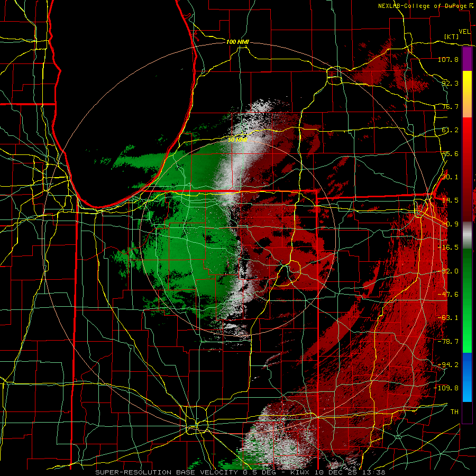Click the 50 NMI range ring label
Image resolution: width=476 pixels, height=476 pixels.
pos(237,140)
